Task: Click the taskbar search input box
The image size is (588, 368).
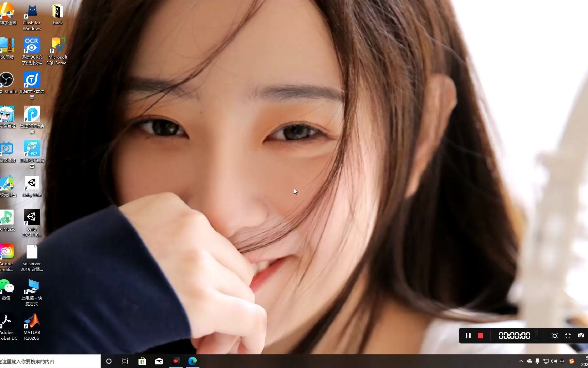Action: coord(50,361)
